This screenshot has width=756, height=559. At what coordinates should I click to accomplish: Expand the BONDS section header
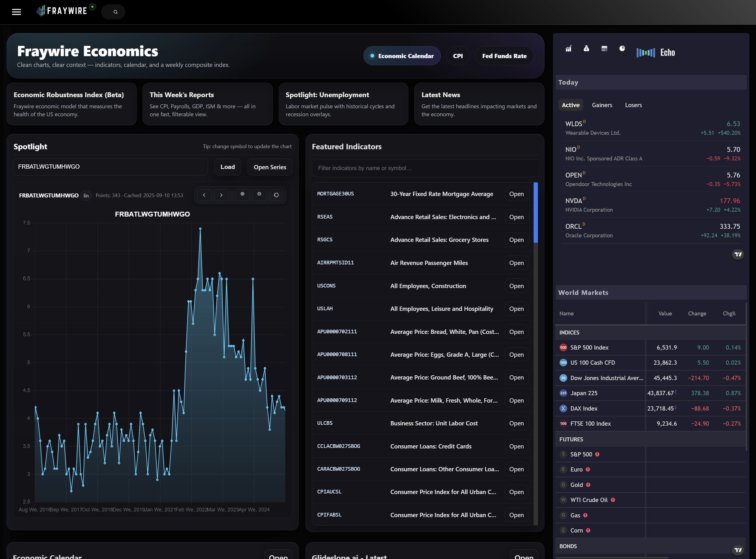[x=650, y=546]
